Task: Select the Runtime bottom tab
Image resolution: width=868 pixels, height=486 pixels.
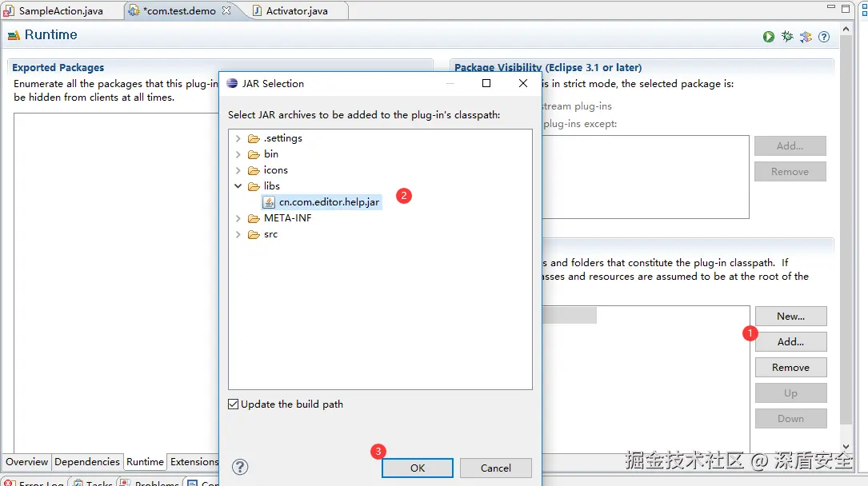Action: pos(145,462)
